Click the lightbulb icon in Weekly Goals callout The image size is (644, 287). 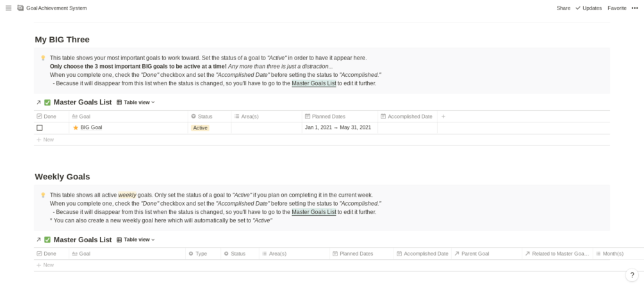click(43, 195)
